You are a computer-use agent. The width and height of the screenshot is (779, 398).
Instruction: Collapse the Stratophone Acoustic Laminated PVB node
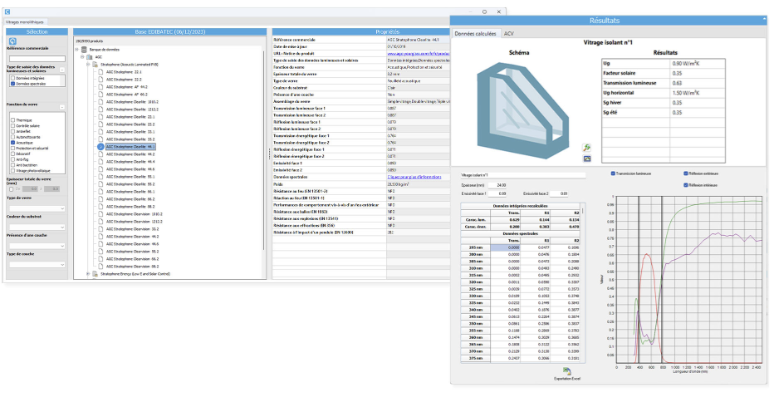[x=88, y=65]
